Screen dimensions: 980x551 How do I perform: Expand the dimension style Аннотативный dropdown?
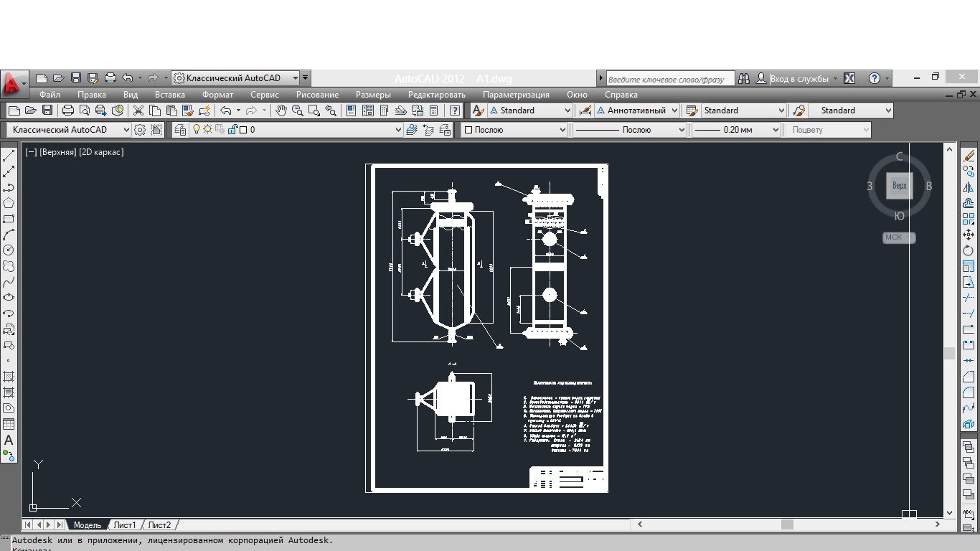(637, 110)
